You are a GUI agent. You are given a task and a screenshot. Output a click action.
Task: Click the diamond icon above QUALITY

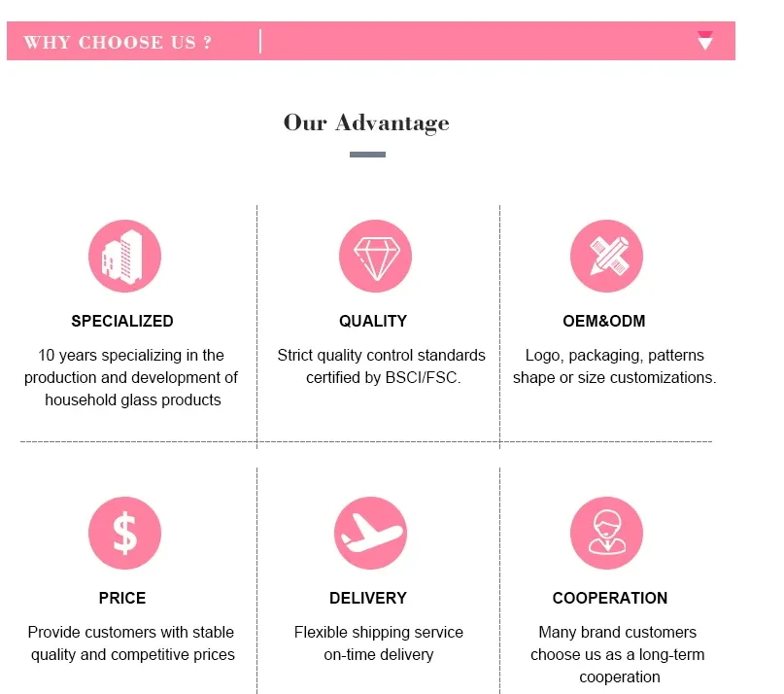coord(376,256)
